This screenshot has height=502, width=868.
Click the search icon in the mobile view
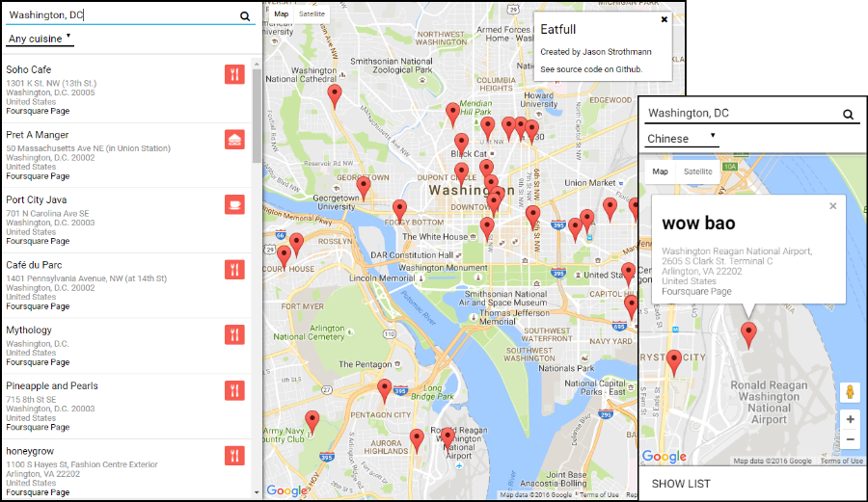(848, 115)
